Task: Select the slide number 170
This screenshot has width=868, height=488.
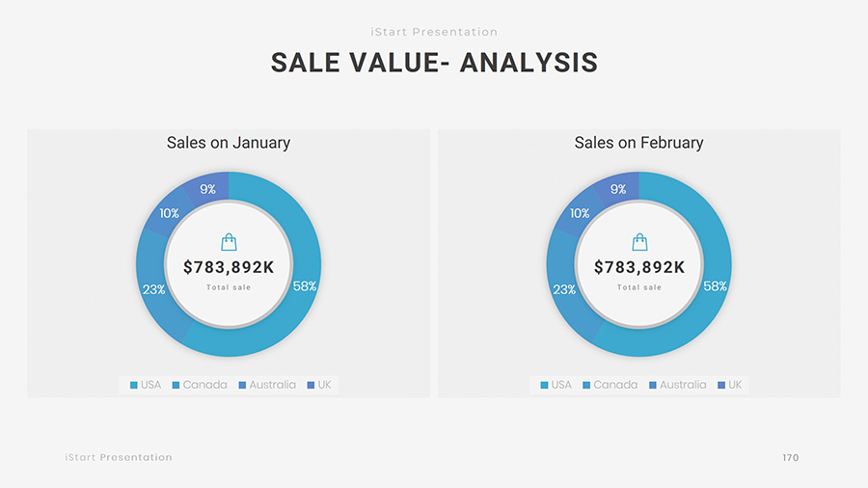Action: point(790,457)
